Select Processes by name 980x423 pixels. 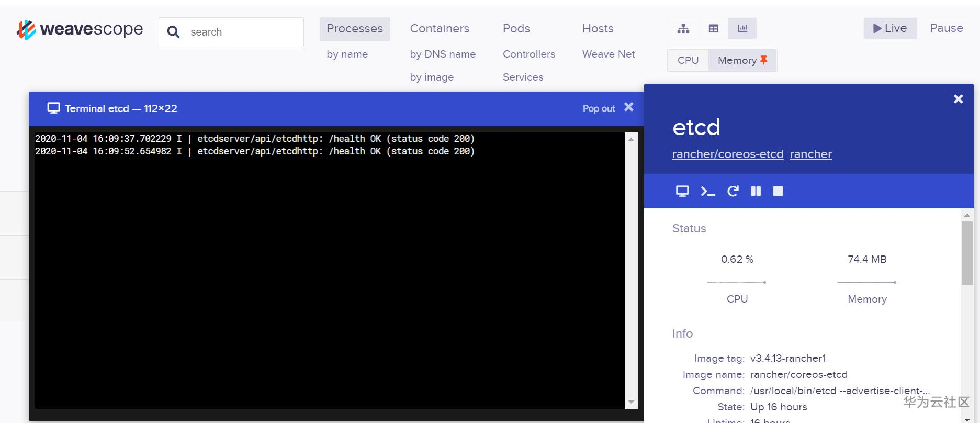pos(347,54)
